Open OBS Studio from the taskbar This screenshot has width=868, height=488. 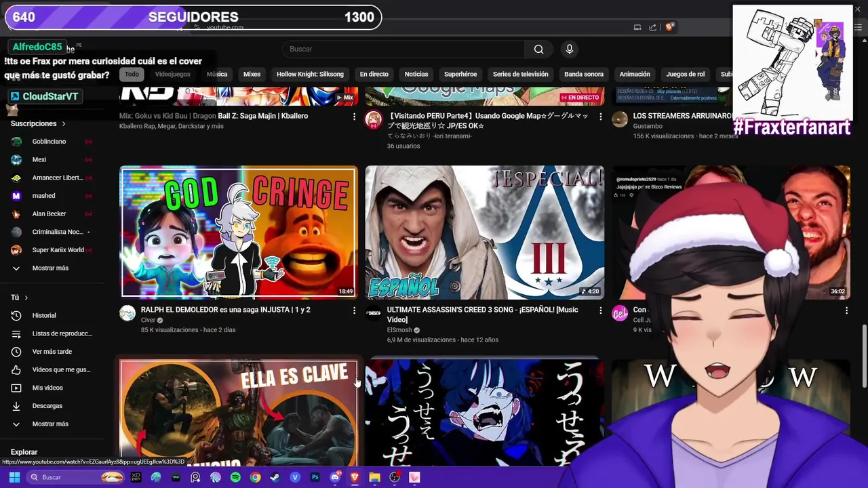pyautogui.click(x=395, y=477)
